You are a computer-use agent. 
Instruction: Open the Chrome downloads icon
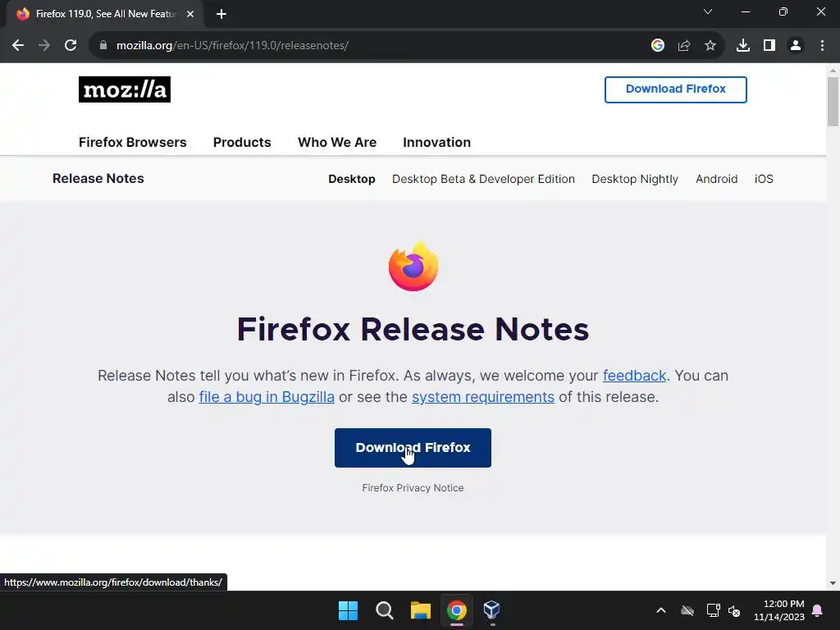(x=743, y=46)
